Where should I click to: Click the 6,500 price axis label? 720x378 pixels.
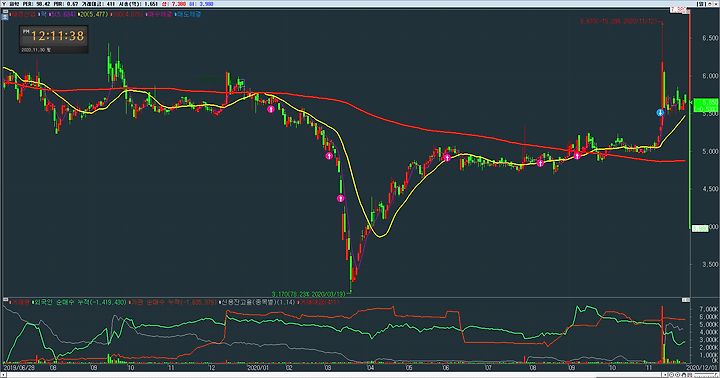[x=710, y=38]
